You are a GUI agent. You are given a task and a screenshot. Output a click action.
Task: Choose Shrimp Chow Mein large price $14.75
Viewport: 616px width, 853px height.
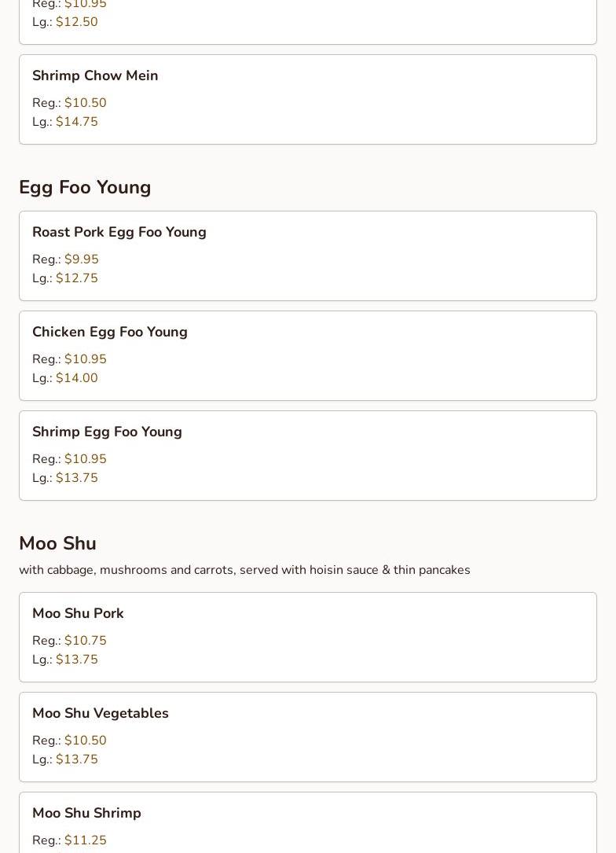[76, 122]
